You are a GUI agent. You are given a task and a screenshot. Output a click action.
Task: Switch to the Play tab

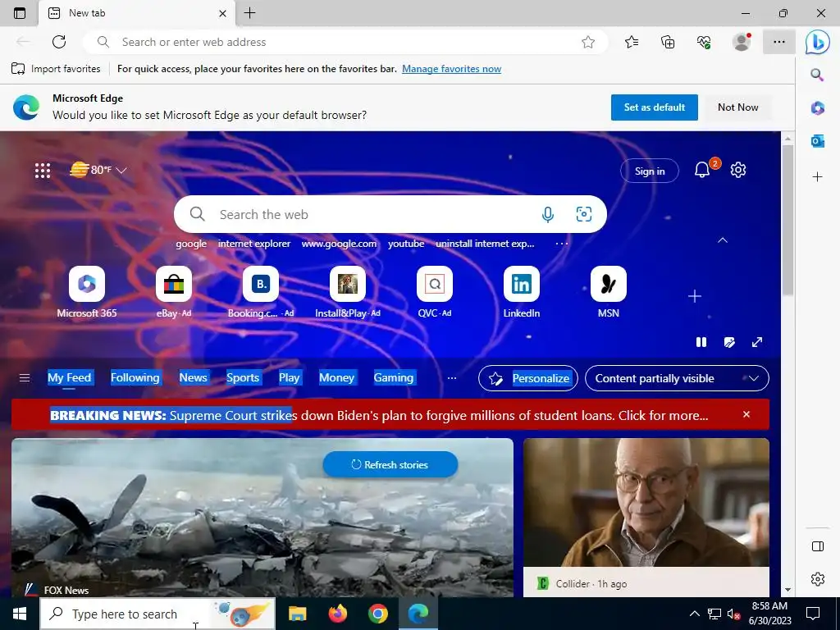pyautogui.click(x=290, y=377)
